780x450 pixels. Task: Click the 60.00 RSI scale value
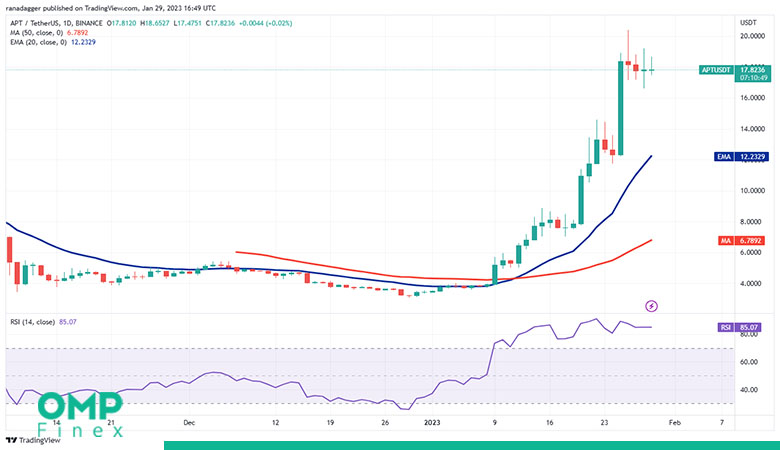pos(749,362)
